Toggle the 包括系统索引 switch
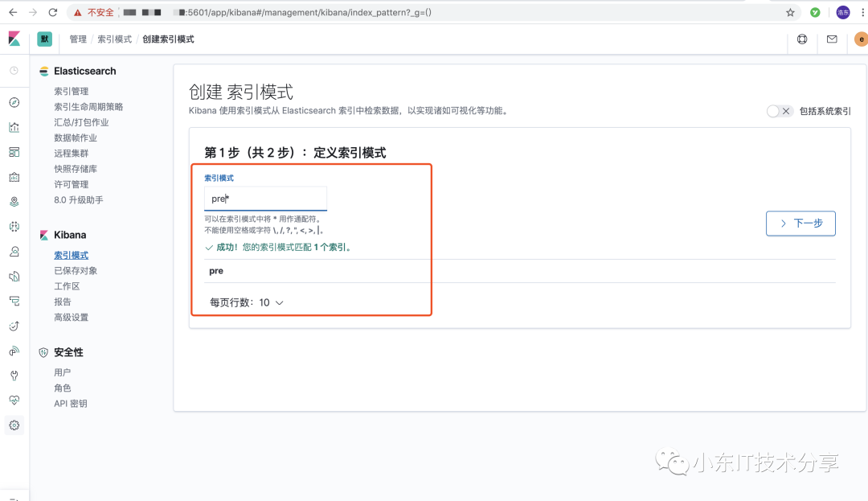 779,111
